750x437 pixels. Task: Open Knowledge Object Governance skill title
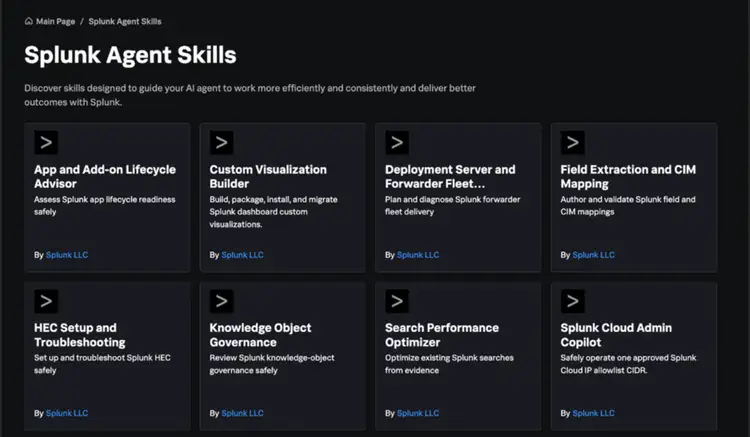(260, 335)
